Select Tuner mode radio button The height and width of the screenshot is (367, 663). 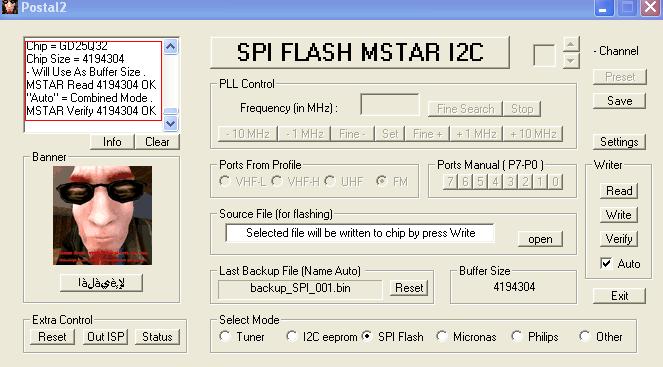(x=225, y=337)
